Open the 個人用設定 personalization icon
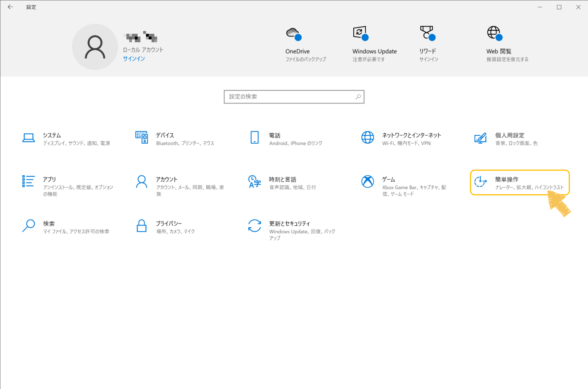588x389 pixels. coord(480,138)
